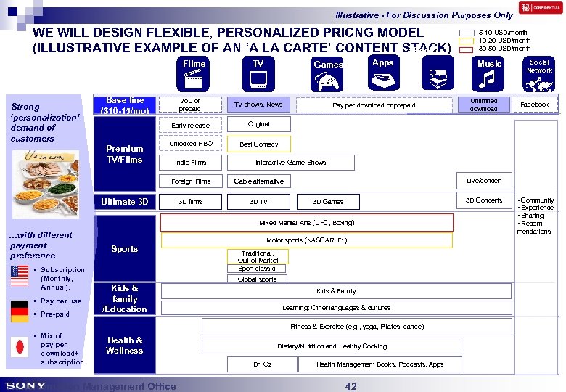
Task: Click the 5-10 USD/month legend swatch
Action: (467, 33)
